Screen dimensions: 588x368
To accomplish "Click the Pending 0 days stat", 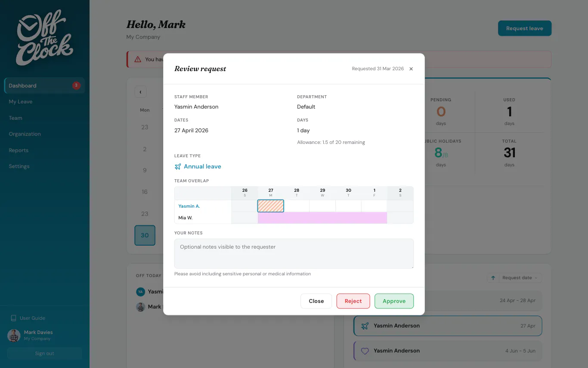I will point(441,112).
